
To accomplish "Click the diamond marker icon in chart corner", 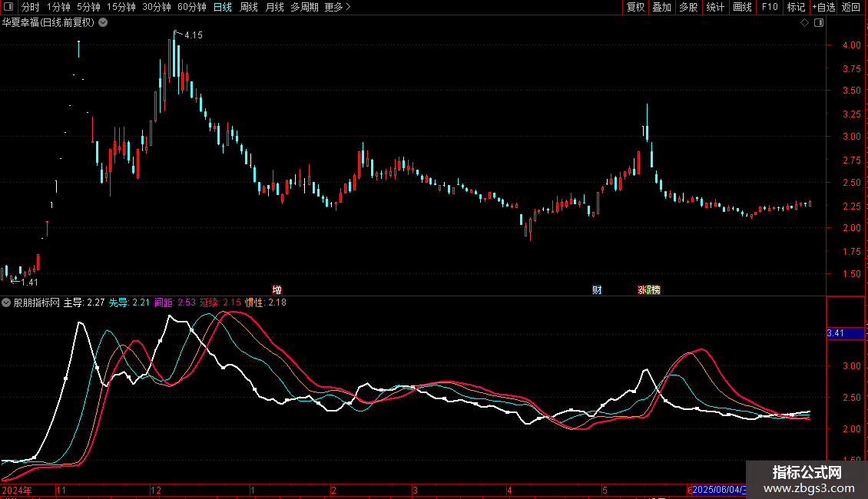I will click(x=805, y=23).
